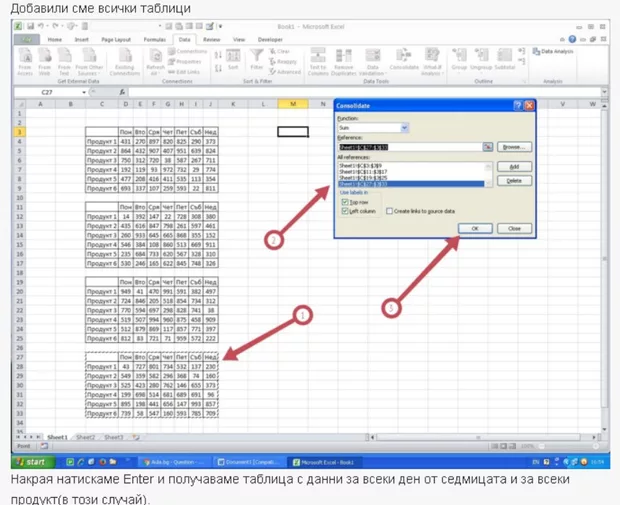620x505 pixels.
Task: Switch to the Formulas ribbon tab
Action: coord(154,39)
